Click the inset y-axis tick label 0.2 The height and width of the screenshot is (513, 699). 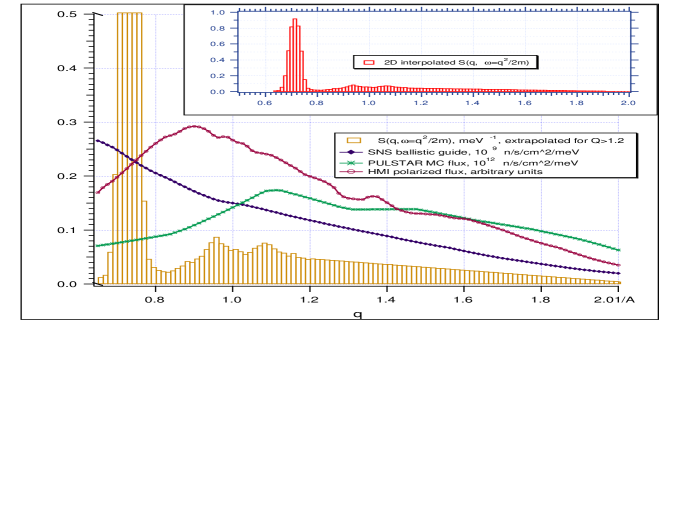[x=218, y=75]
